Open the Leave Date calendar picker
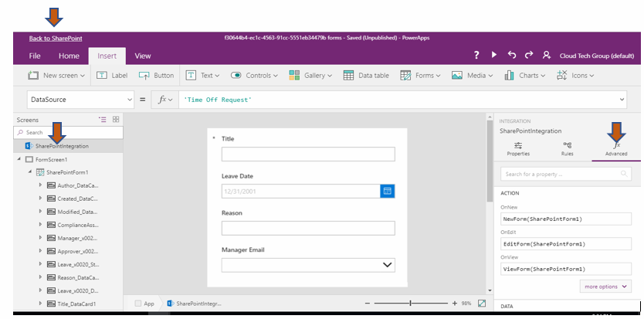644x319 pixels. (388, 191)
